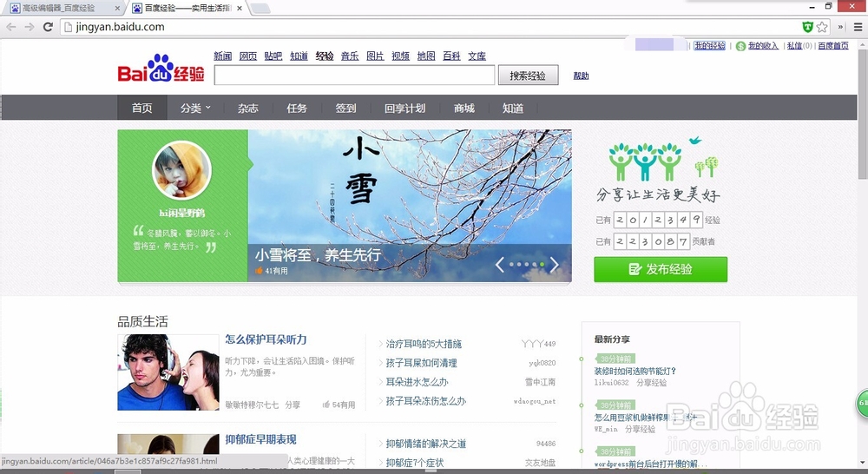Image resolution: width=868 pixels, height=474 pixels.
Task: Open 任务 in navigation bar
Action: coord(297,108)
